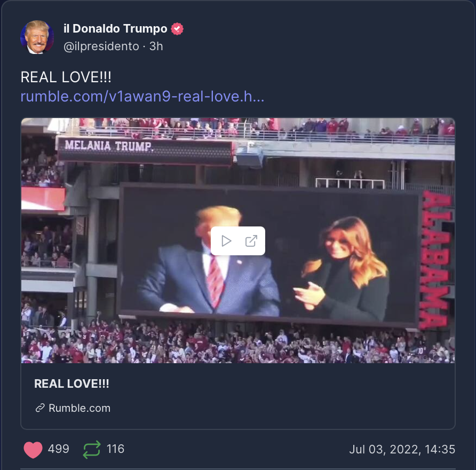Image resolution: width=476 pixels, height=470 pixels.
Task: Open video in external window icon
Action: click(x=251, y=241)
